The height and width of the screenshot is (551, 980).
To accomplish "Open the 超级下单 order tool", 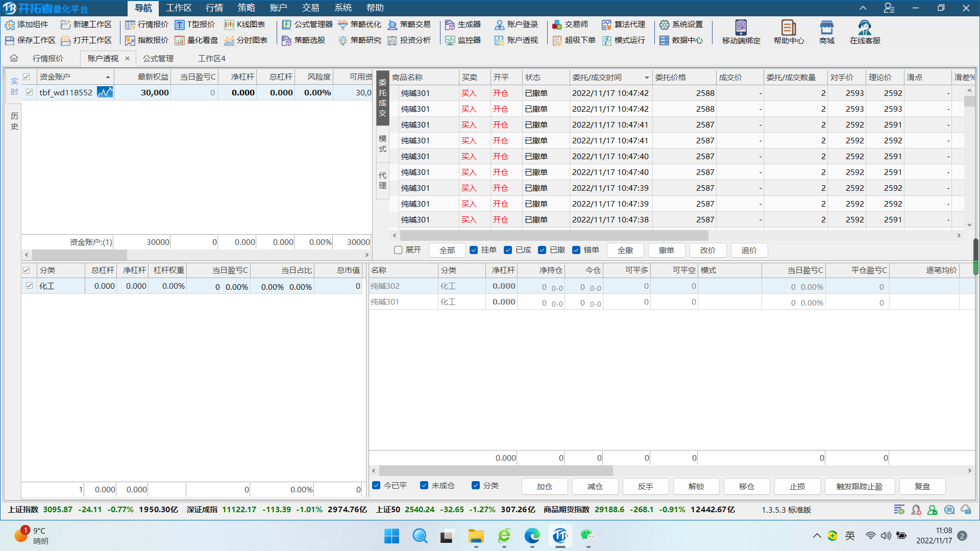I will [574, 40].
